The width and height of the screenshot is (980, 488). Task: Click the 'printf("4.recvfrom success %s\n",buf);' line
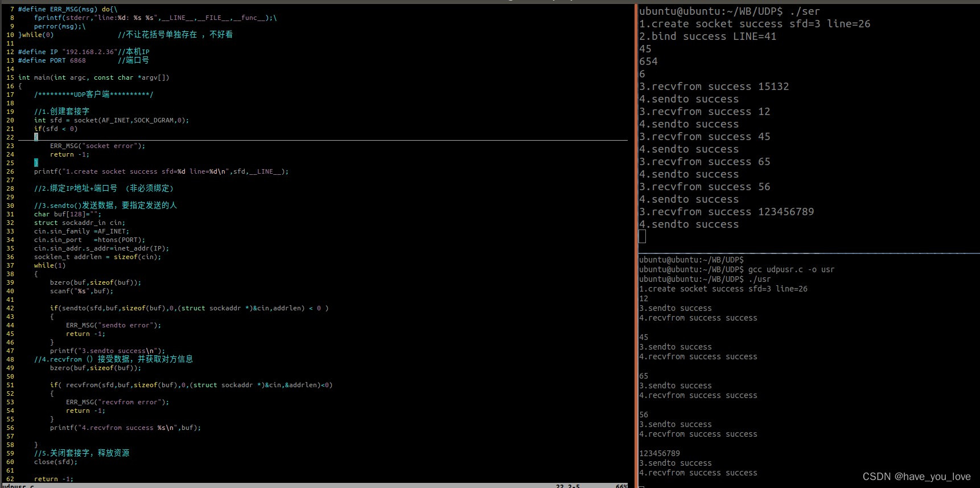[125, 428]
